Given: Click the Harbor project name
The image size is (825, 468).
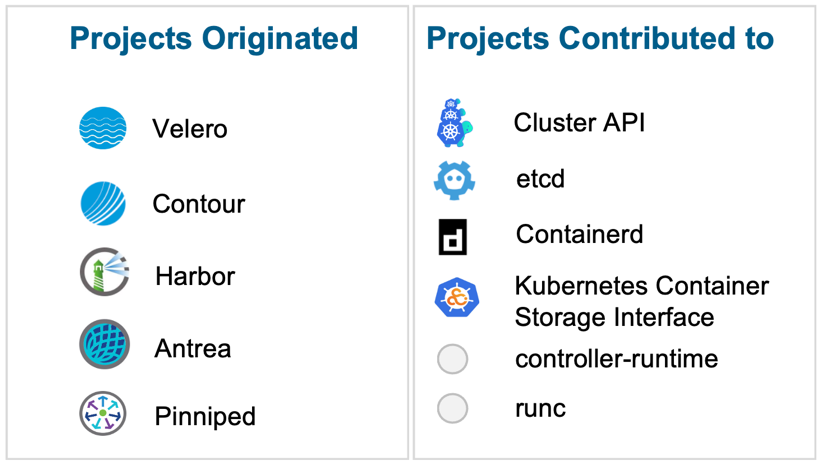Looking at the screenshot, I should (193, 275).
